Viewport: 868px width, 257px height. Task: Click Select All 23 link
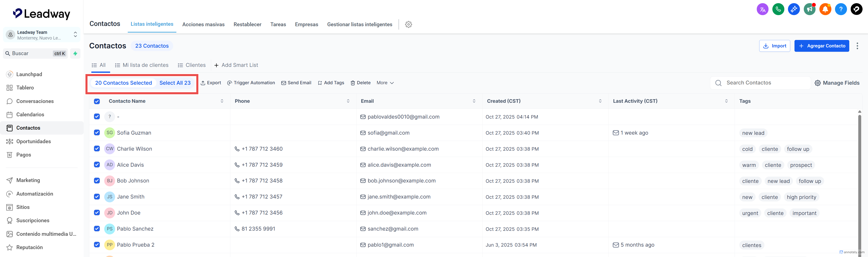pyautogui.click(x=175, y=83)
